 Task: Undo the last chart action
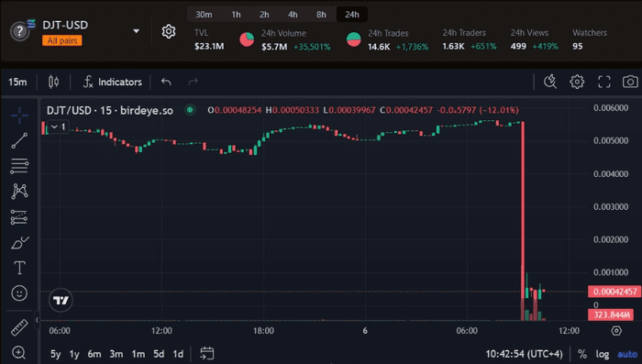click(x=166, y=82)
